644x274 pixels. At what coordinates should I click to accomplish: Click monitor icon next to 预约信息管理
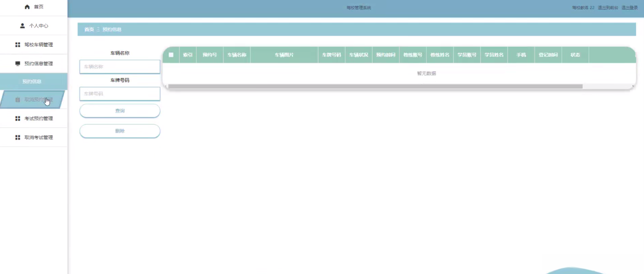click(18, 64)
